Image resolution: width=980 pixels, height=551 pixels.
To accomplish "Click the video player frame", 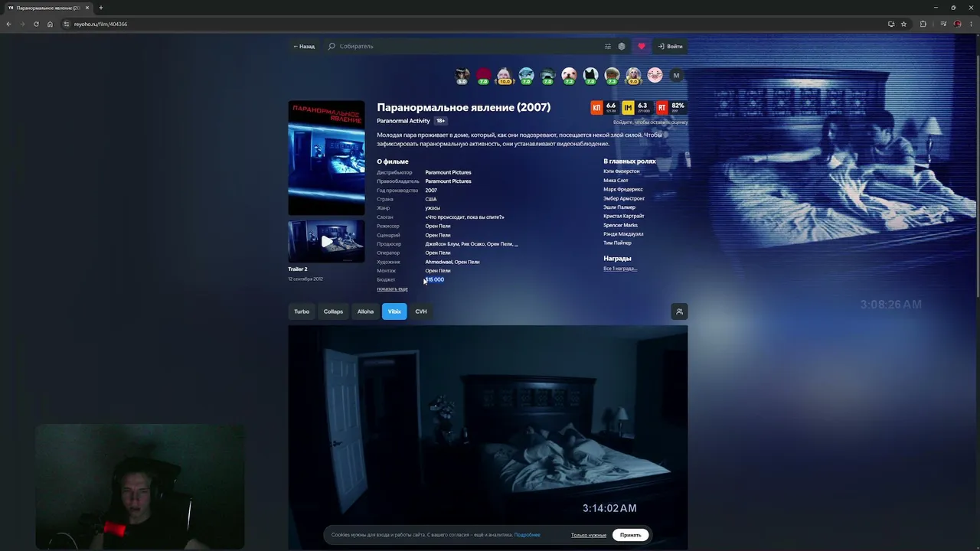I will (488, 437).
